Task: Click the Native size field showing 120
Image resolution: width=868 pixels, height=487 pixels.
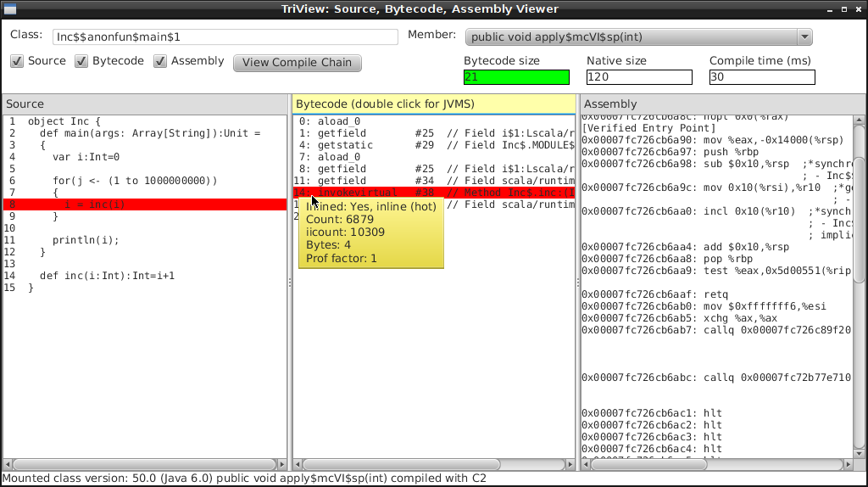Action: point(639,77)
